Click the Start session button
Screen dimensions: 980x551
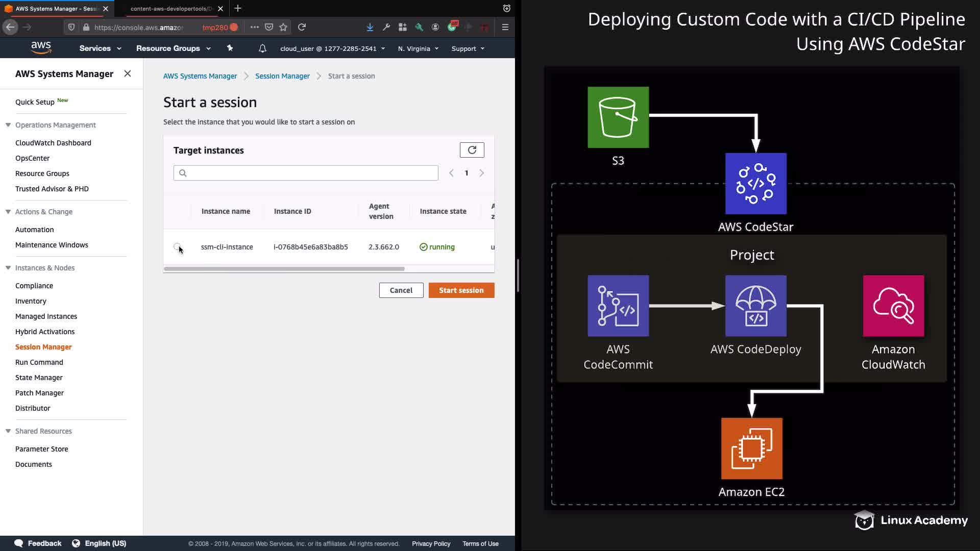click(461, 290)
